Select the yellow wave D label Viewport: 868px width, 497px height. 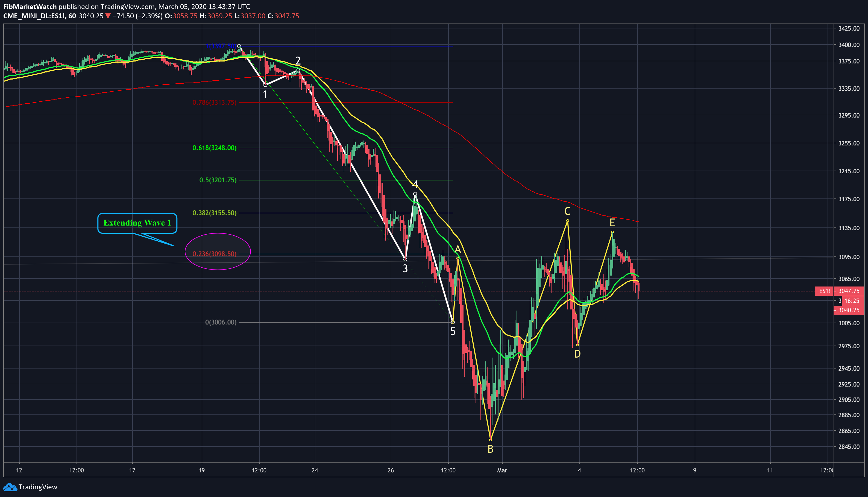[577, 354]
